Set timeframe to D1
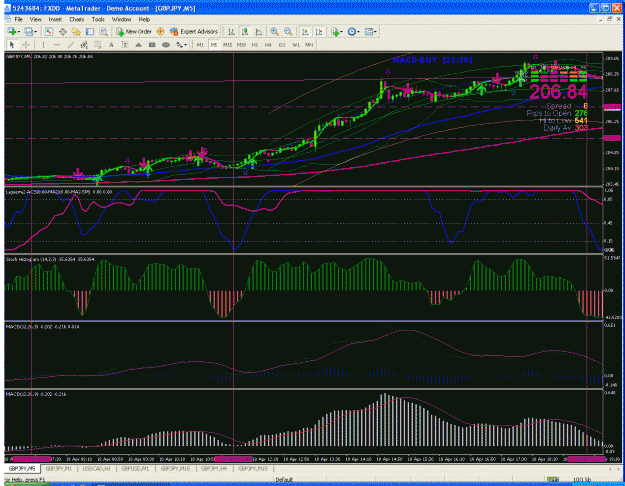The width and height of the screenshot is (625, 486). 282,45
